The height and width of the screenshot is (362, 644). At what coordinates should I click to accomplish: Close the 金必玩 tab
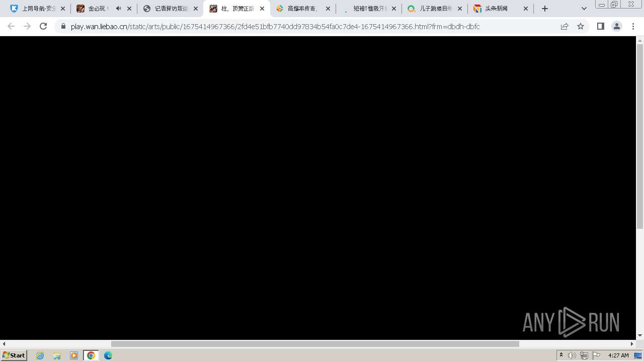coord(129,9)
